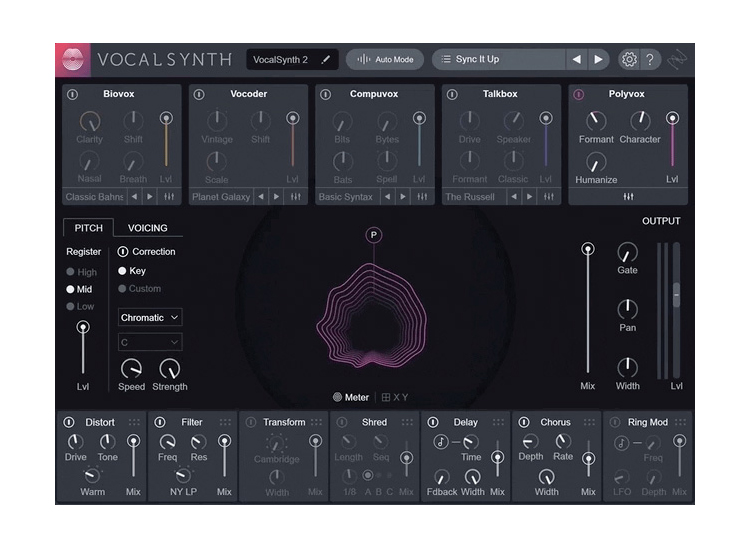Click the Polyvox Formant knob
Screen dimensions: 756x549
595,121
